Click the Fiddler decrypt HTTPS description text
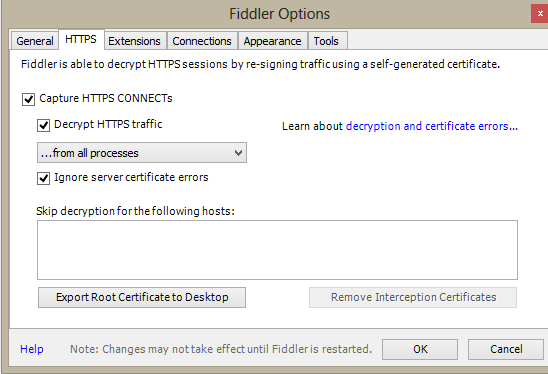Viewport: 548px width, 374px height. [x=260, y=64]
